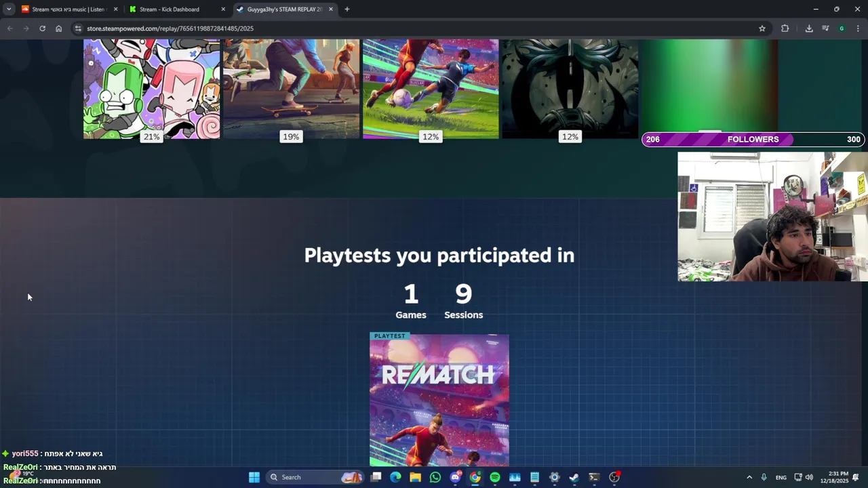The height and width of the screenshot is (488, 868).
Task: Click the REMATCH playtest cover image
Action: [x=439, y=400]
